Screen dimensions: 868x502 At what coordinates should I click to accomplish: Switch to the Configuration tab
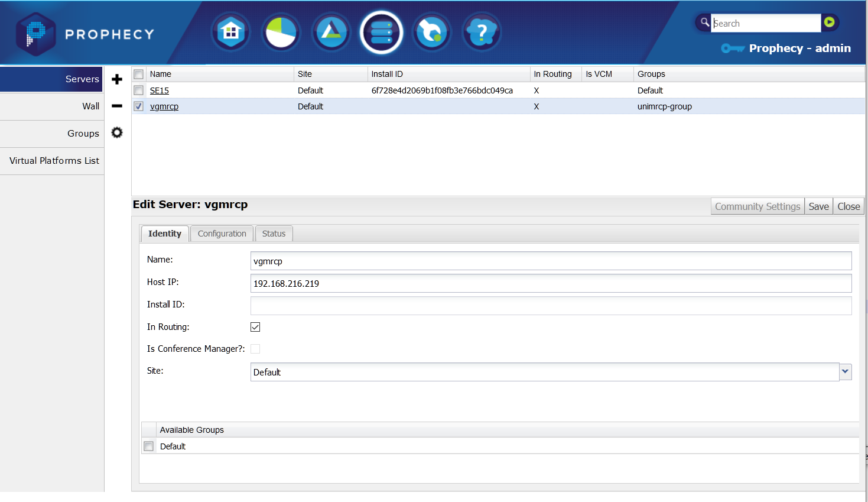click(x=222, y=234)
